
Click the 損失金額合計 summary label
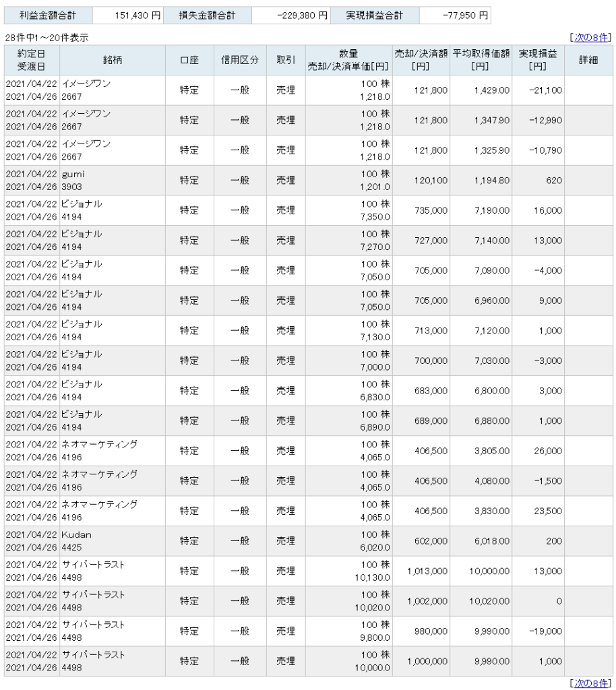207,15
